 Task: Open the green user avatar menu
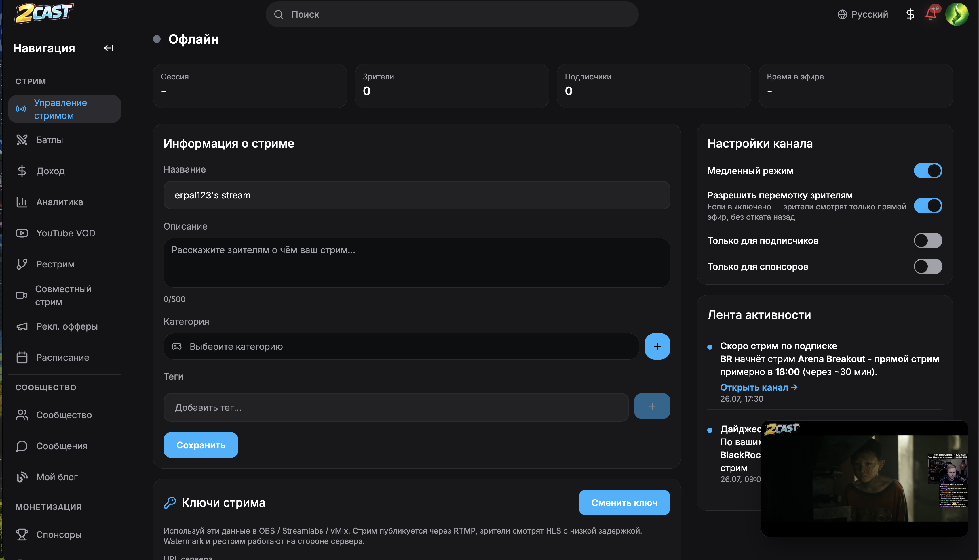[x=957, y=14]
